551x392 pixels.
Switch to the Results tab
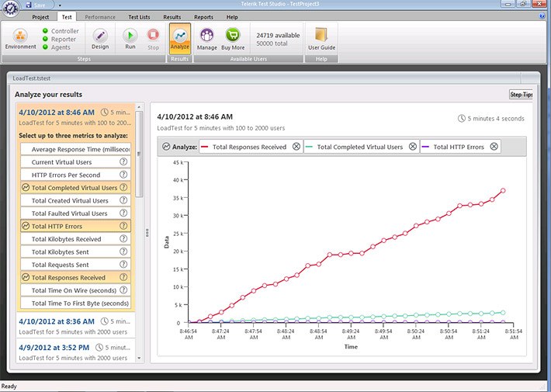coord(172,17)
